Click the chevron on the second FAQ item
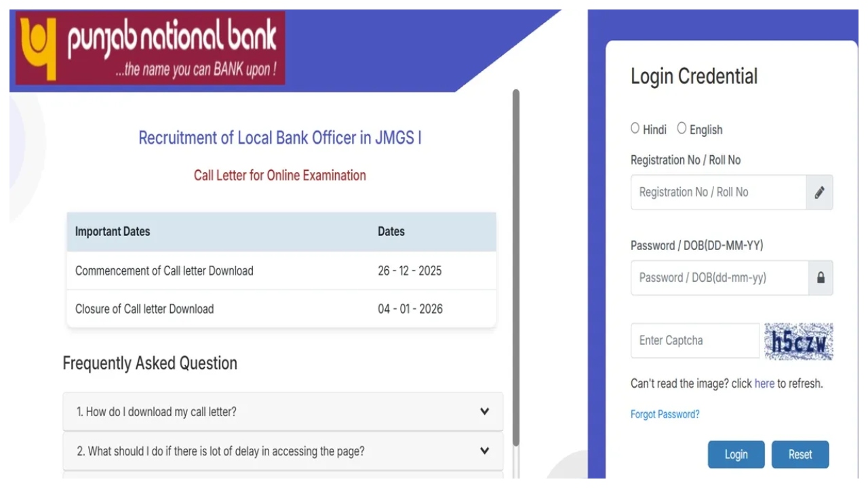Image resolution: width=868 pixels, height=488 pixels. (x=484, y=451)
